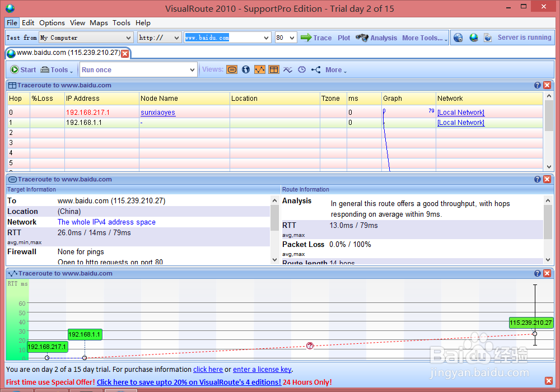Click the globe with gear server icon
The width and height of the screenshot is (560, 392).
pos(458,38)
